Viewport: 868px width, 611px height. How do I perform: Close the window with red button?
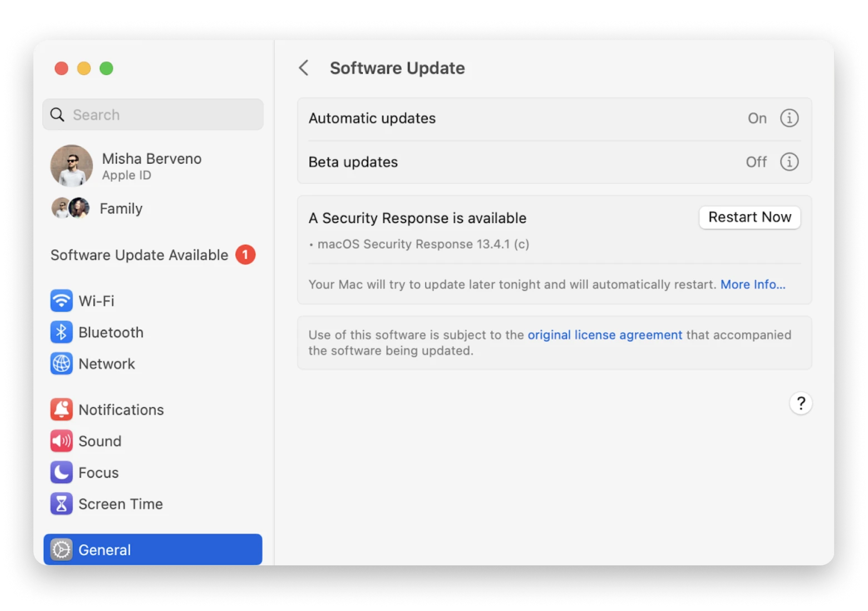61,68
